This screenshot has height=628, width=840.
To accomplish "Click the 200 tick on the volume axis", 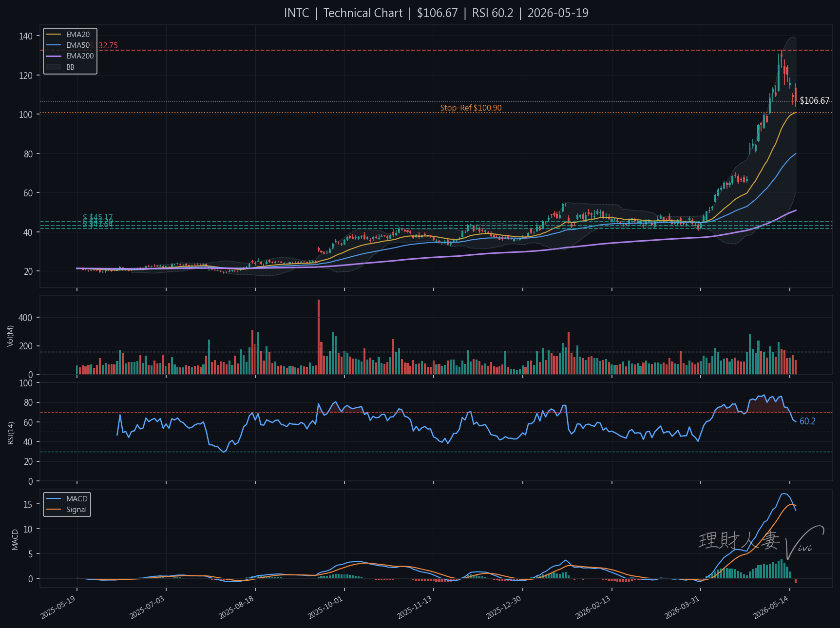I will tap(26, 346).
